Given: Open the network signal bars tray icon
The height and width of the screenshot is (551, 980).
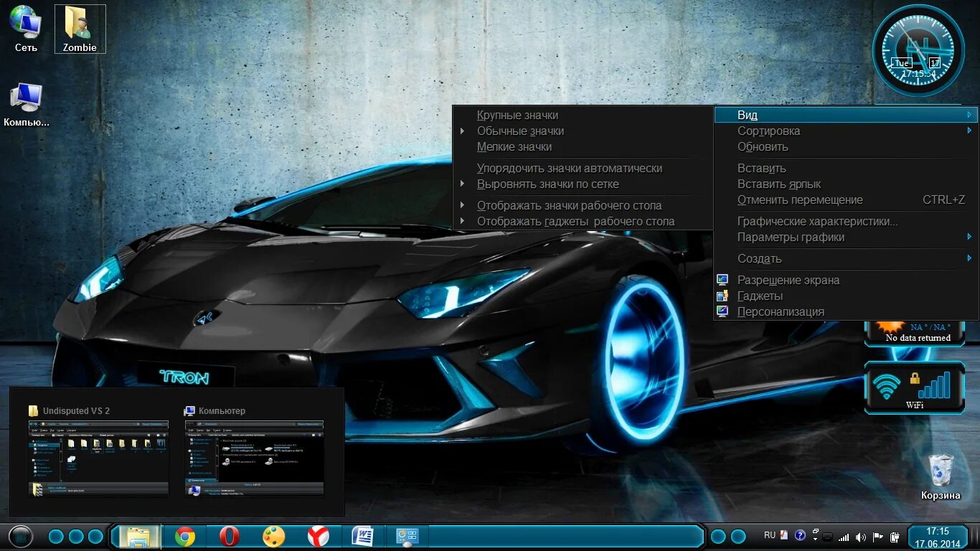Looking at the screenshot, I should click(844, 537).
